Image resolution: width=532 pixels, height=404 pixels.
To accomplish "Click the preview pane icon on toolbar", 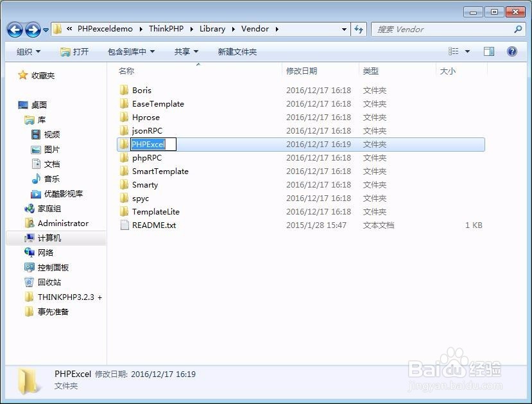I will pos(489,51).
